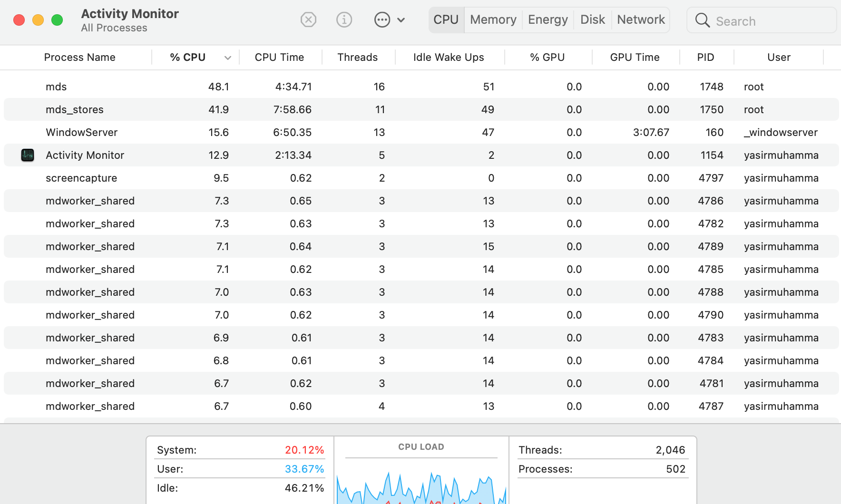Click the 48.1 CPU value for mds

click(x=218, y=87)
